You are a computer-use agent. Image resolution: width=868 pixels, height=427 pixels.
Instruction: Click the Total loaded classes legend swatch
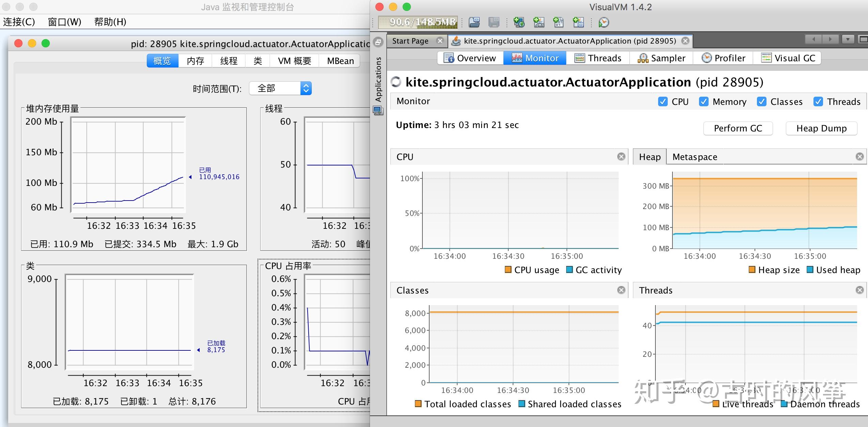click(x=418, y=404)
